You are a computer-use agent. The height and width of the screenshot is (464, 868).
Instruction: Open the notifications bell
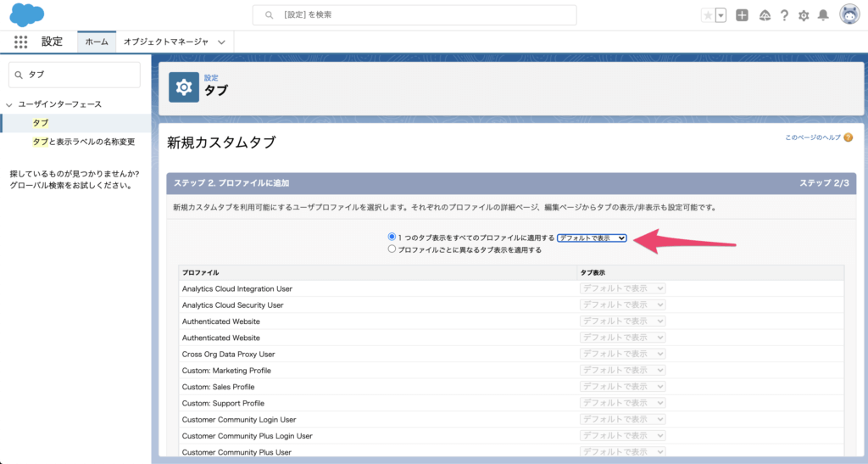point(823,15)
